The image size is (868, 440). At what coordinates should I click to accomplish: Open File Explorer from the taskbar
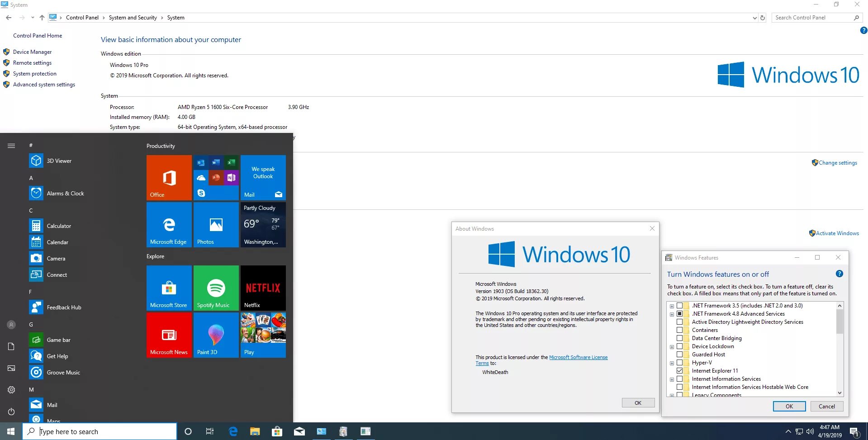click(255, 431)
